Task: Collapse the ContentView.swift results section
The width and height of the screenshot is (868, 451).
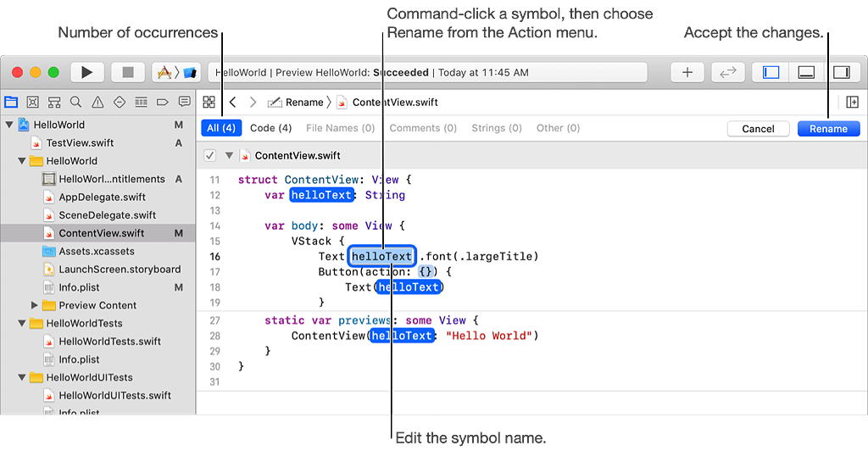Action: pos(229,155)
